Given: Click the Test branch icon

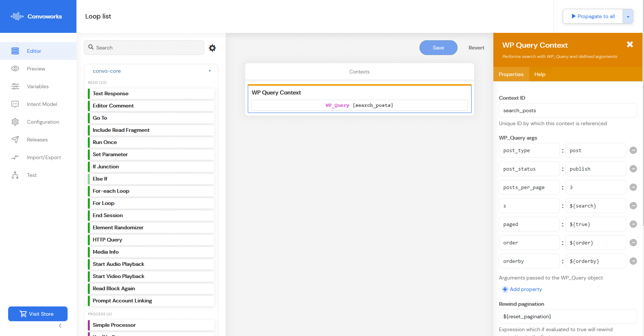Looking at the screenshot, I should point(15,175).
